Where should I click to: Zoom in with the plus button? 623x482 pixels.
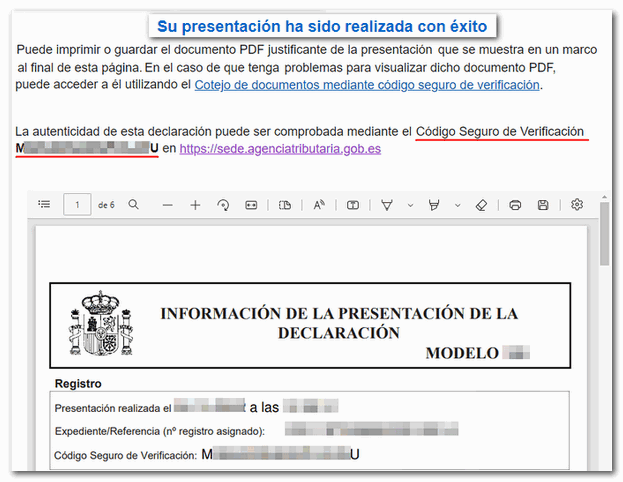click(195, 205)
